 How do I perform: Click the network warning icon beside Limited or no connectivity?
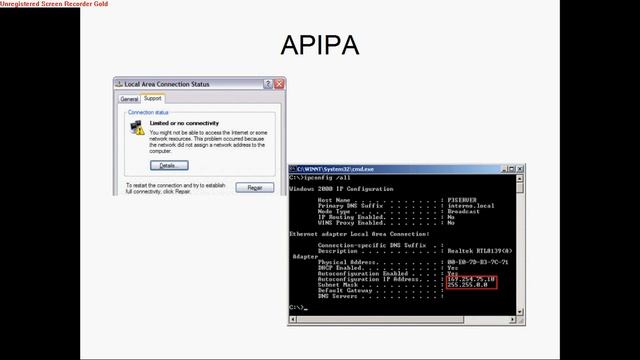pyautogui.click(x=137, y=127)
